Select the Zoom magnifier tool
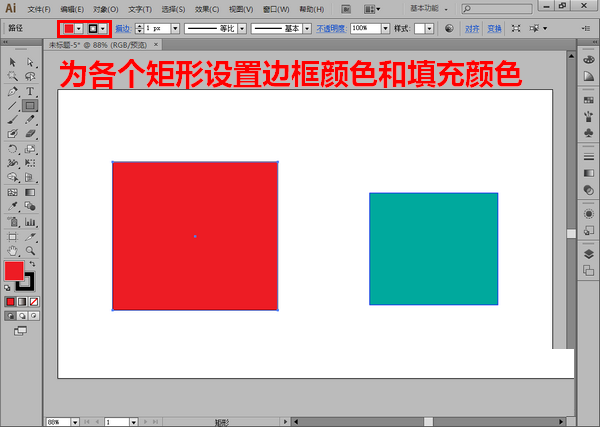Viewport: 600px width, 427px height. (30, 250)
